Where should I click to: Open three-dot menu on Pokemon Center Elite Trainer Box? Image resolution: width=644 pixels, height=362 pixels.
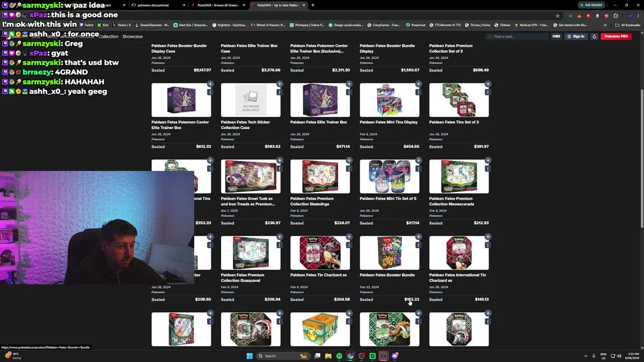[x=210, y=92]
